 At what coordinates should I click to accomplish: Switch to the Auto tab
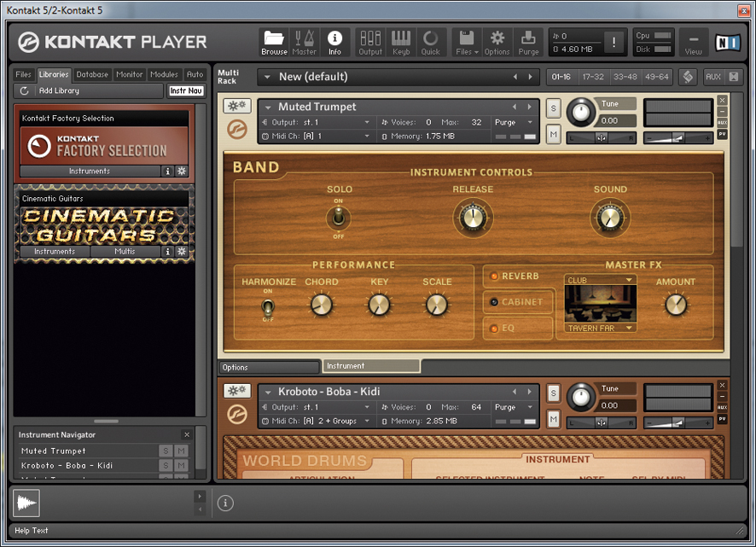[195, 74]
